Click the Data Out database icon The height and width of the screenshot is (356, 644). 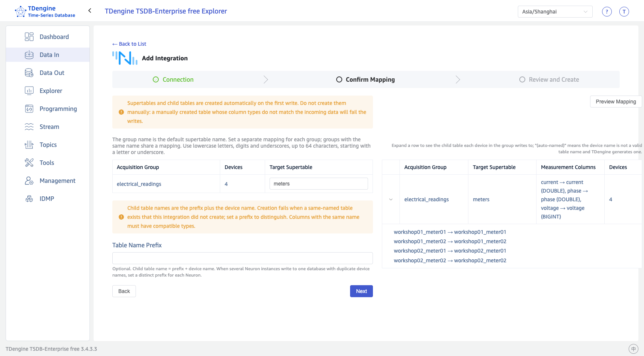click(29, 73)
